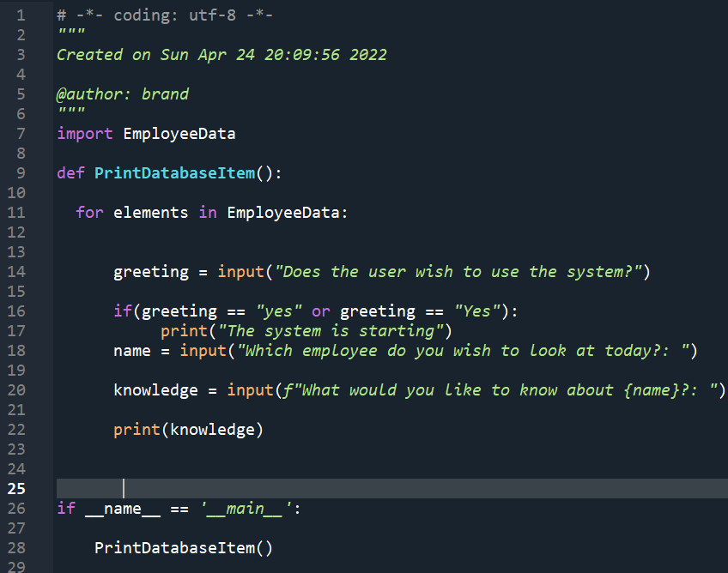Click the for keyword on line 11
This screenshot has width=728, height=573.
click(x=89, y=212)
